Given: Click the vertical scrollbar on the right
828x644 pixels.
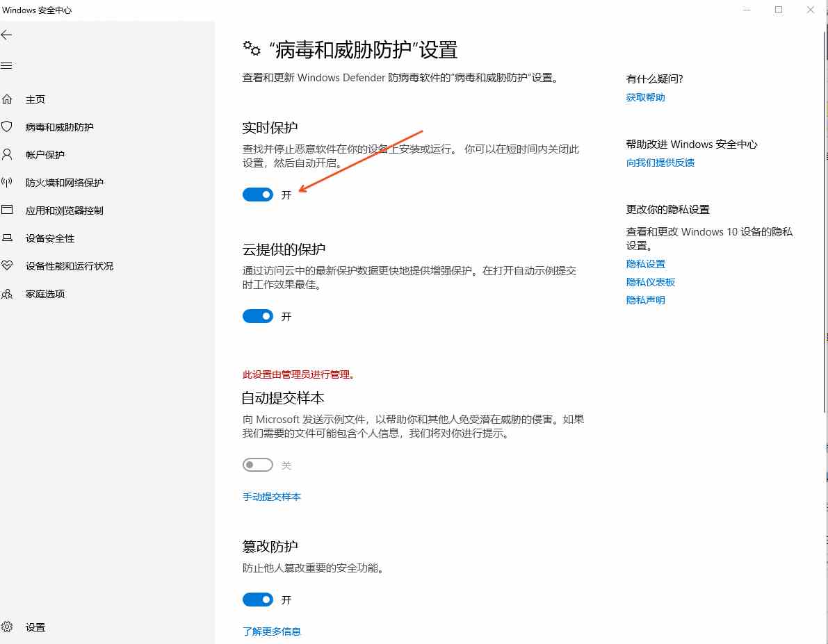Looking at the screenshot, I should [x=825, y=222].
